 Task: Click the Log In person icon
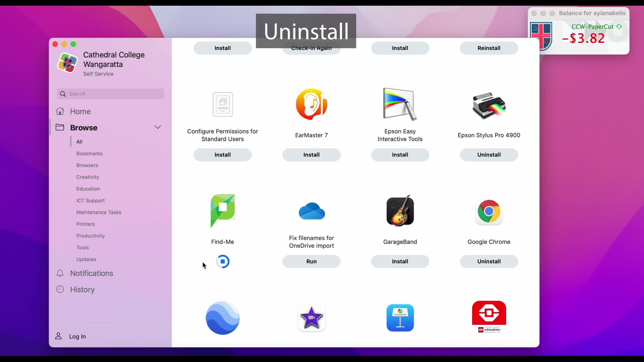point(58,336)
